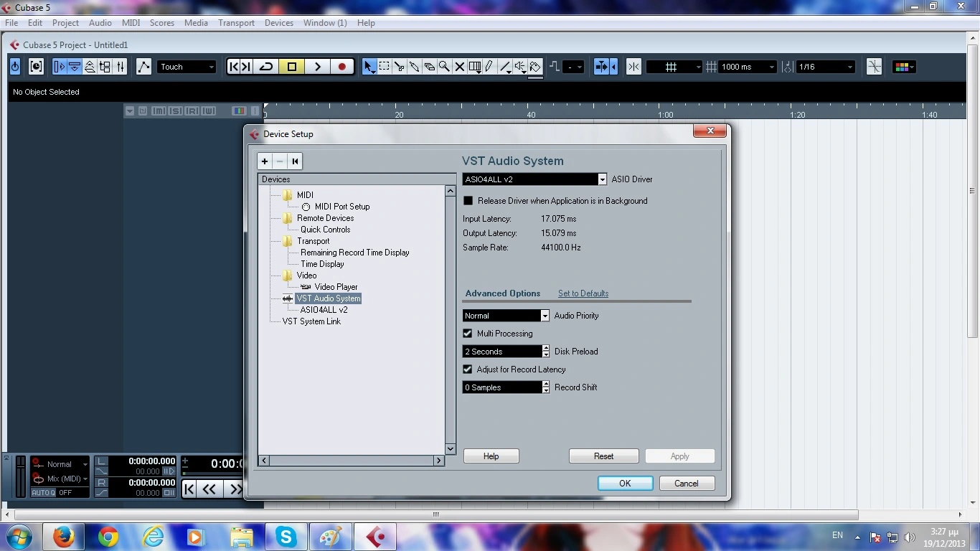Open the File menu

[x=11, y=23]
